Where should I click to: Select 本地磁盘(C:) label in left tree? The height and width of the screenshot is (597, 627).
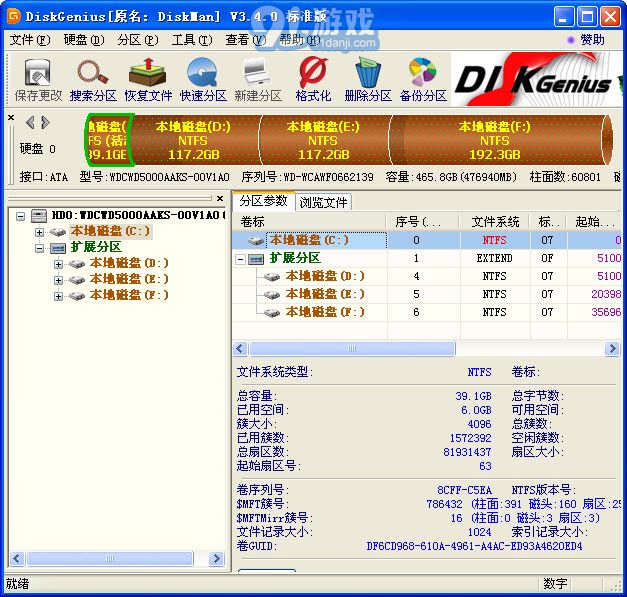click(x=110, y=232)
